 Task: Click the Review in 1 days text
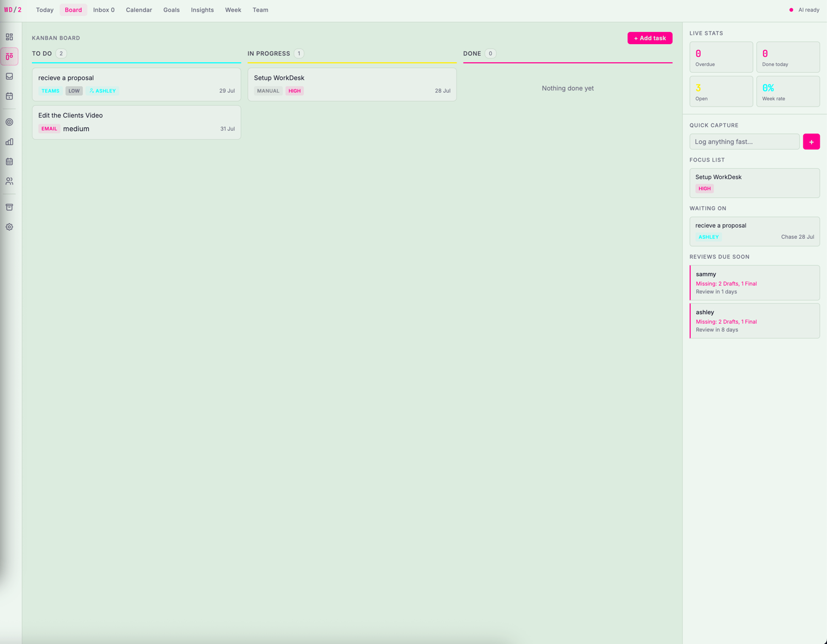click(x=716, y=292)
